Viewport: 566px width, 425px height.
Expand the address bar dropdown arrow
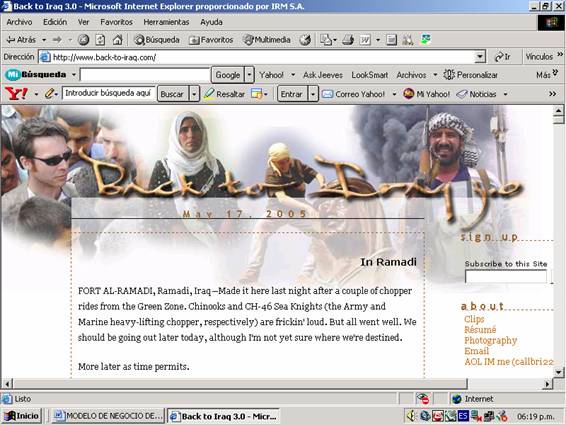(x=480, y=57)
